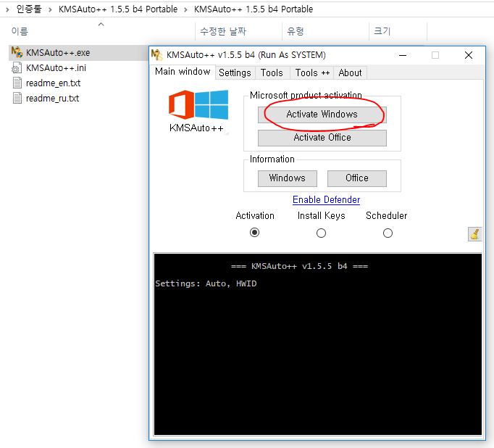Open the Settings tab
The height and width of the screenshot is (448, 494).
(235, 72)
